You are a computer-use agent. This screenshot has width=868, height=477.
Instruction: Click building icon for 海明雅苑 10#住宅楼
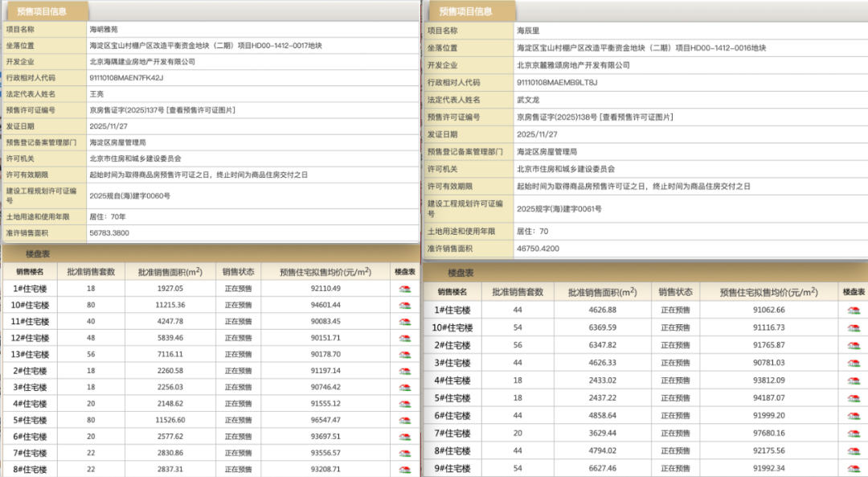405,305
